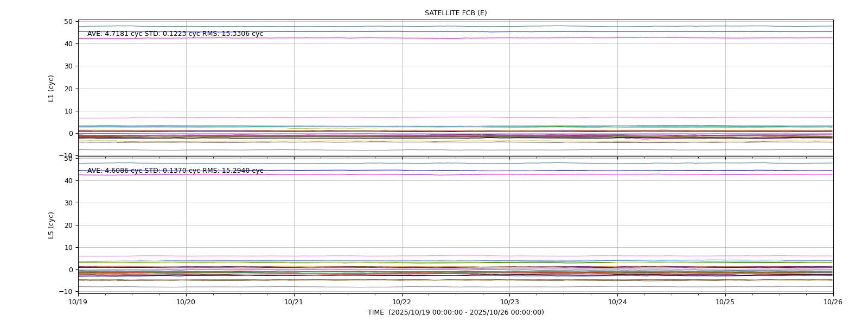Click the TIME range axis label
The height and width of the screenshot is (326, 868).
pos(456,312)
